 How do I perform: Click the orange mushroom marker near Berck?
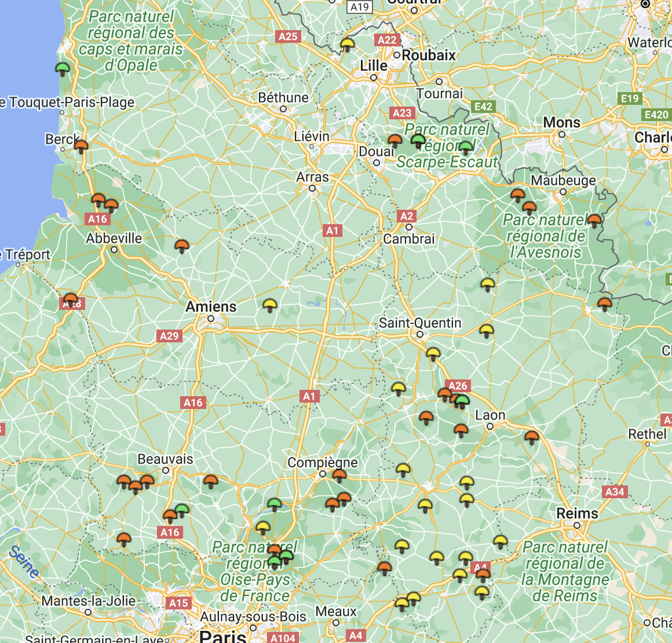coord(82,146)
